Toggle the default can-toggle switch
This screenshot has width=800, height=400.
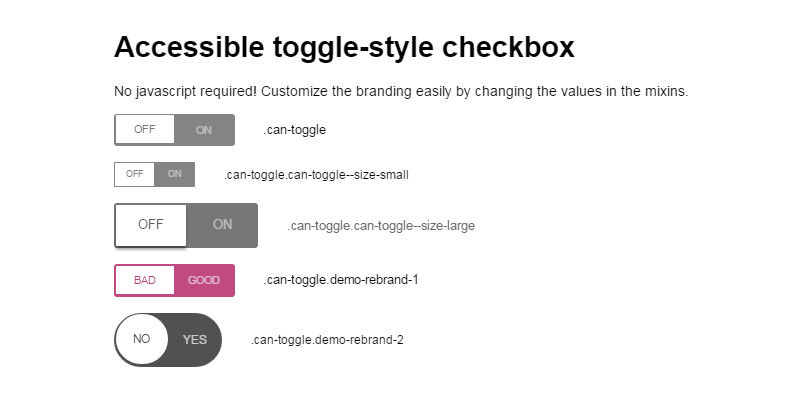coord(174,130)
